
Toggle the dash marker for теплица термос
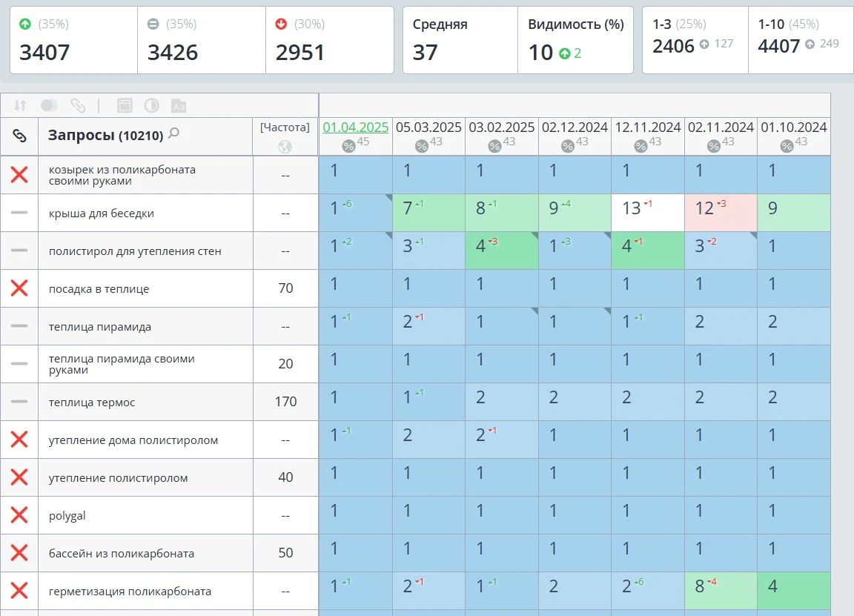(19, 402)
